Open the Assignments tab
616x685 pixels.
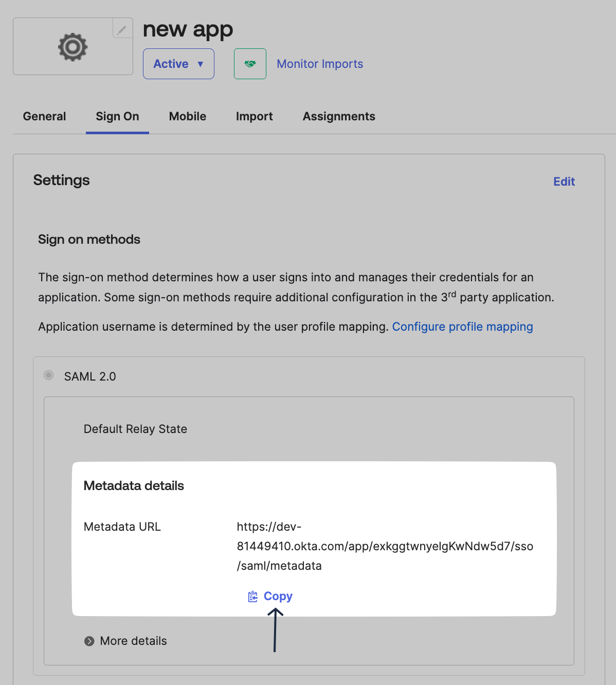coord(338,116)
